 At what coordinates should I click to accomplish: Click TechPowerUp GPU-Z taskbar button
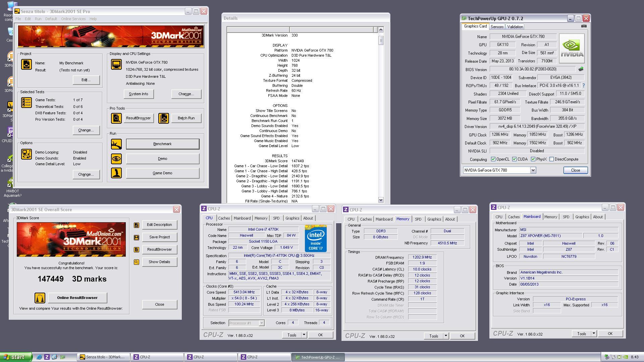pyautogui.click(x=318, y=357)
